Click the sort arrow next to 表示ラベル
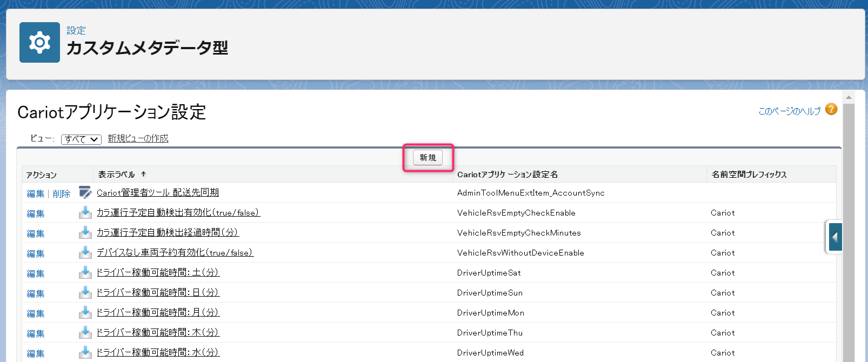Viewport: 868px width, 362px height. [x=143, y=174]
